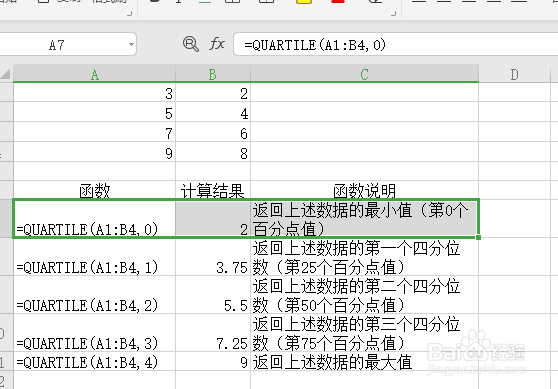Click description mentioning 第25个百分点值
Image resolution: width=558 pixels, height=389 pixels.
pyautogui.click(x=364, y=257)
